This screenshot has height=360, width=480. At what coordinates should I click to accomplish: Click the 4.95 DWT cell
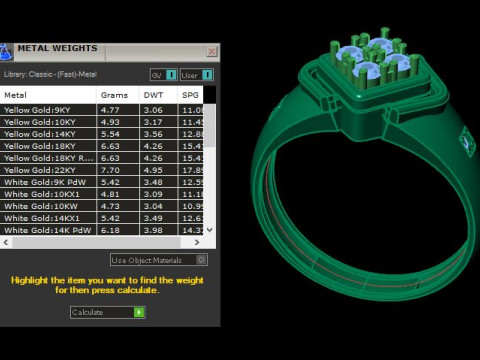coord(158,170)
